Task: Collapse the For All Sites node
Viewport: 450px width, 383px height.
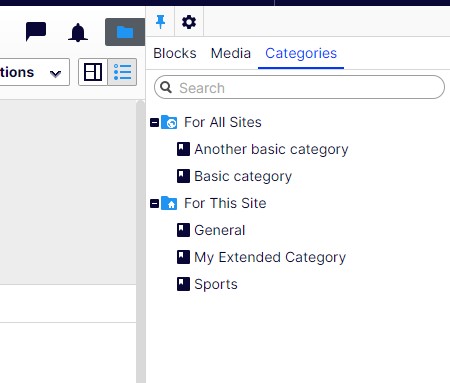Action: (x=154, y=122)
